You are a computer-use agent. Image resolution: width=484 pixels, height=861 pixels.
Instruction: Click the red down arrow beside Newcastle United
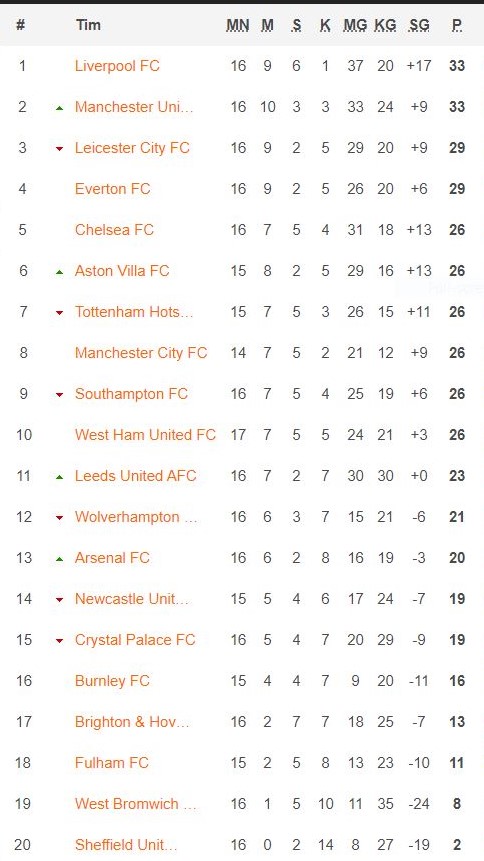coord(59,600)
